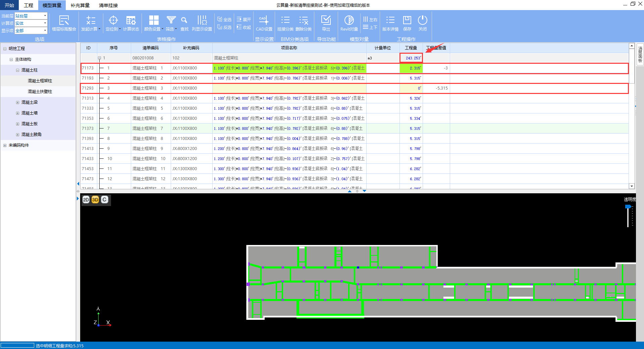Click the 清单编码 column header
The height and width of the screenshot is (349, 644).
pyautogui.click(x=151, y=48)
